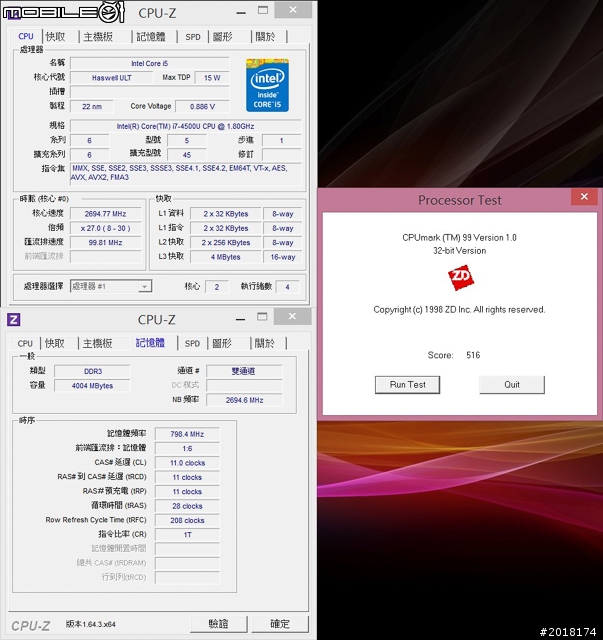603x640 pixels.
Task: Click tRFC value '208 clocks'
Action: pos(187,520)
